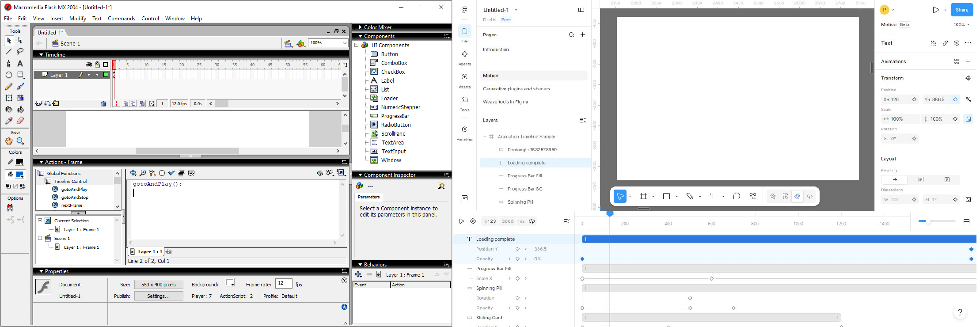Toggle Position Y keyframe diamond in Transform panel
980x327 pixels.
(x=955, y=99)
